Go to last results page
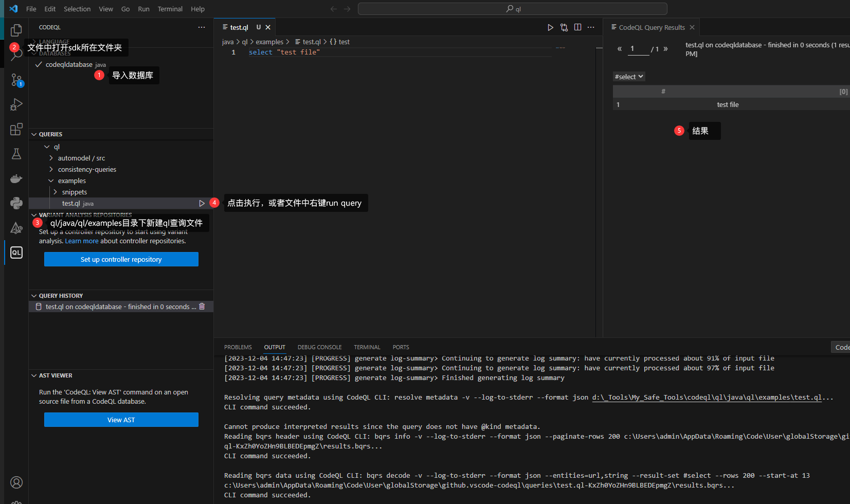Viewport: 850px width, 504px height. (665, 49)
